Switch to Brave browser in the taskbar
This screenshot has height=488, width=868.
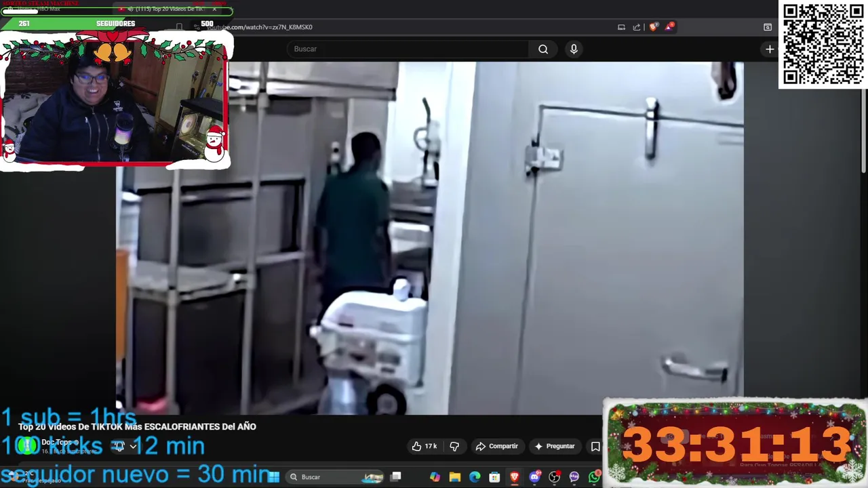515,477
